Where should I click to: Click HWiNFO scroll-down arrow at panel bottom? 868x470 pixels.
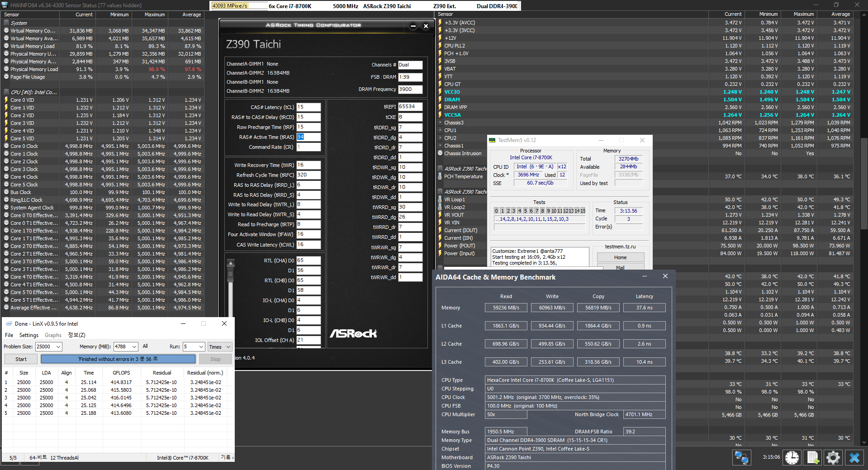coord(864,442)
